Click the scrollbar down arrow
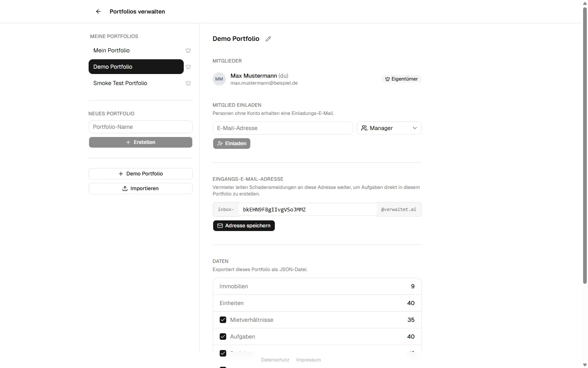This screenshot has width=588, height=368. point(585,365)
